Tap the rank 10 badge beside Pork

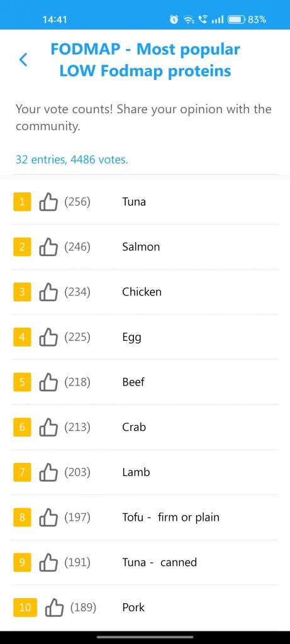tap(25, 608)
